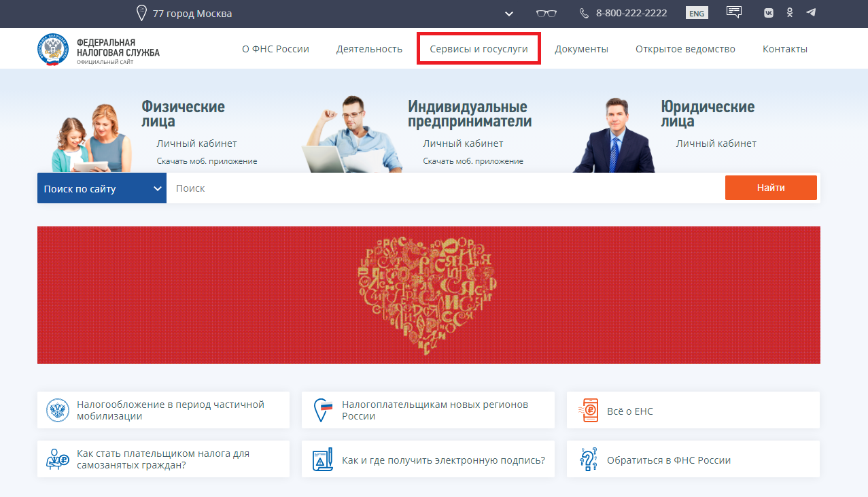Screen dimensions: 868x497
Task: Open the Поиск по сайту dropdown
Action: click(102, 188)
